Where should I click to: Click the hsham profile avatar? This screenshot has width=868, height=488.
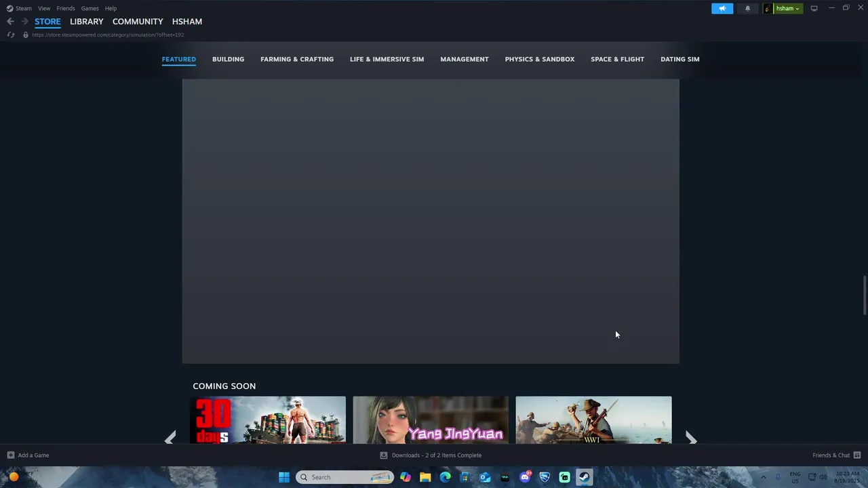[768, 8]
